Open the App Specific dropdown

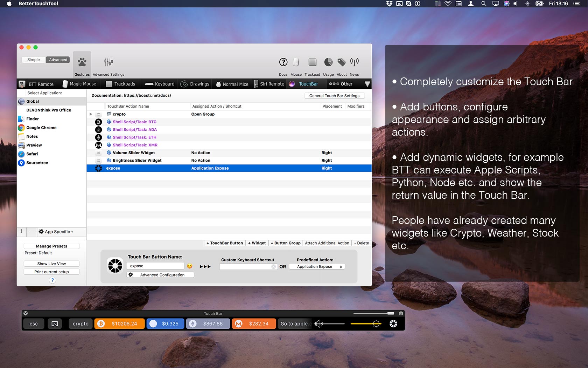(x=56, y=232)
